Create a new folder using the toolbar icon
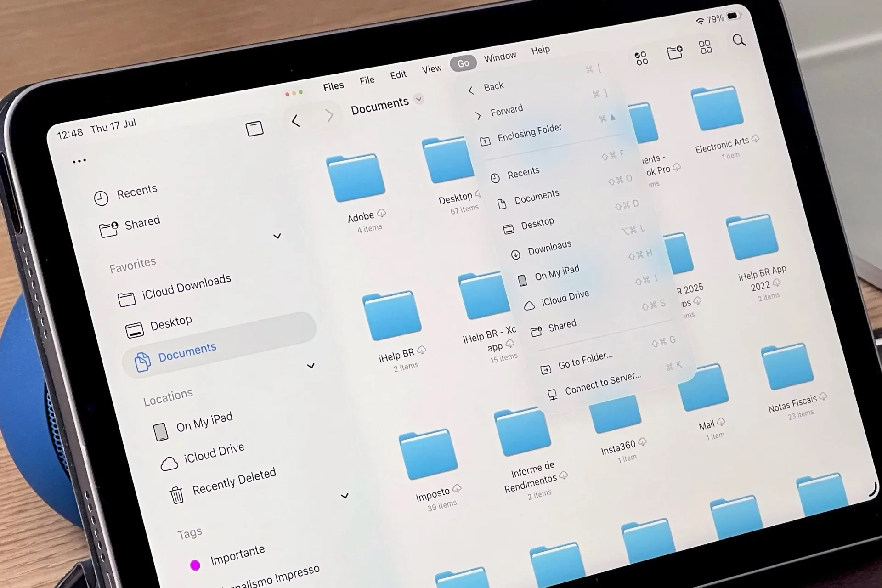The width and height of the screenshot is (882, 588). point(674,52)
